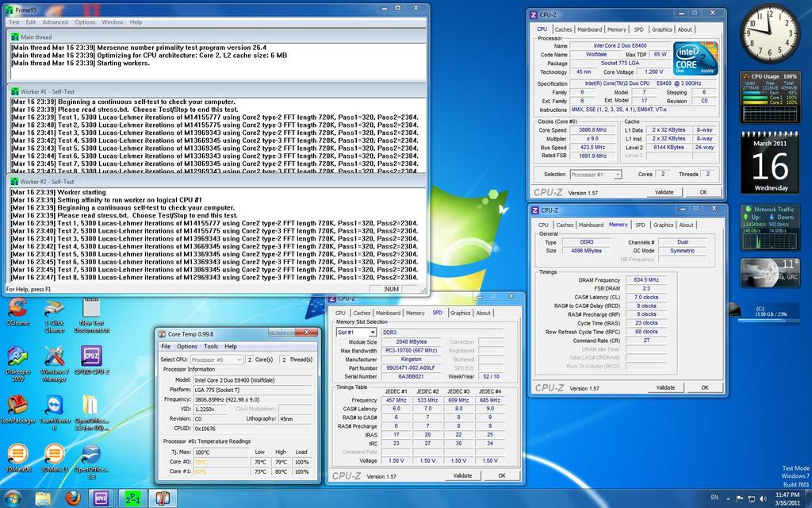The image size is (812, 508).
Task: Open the Graphics tab in the SPD CPU-Z window
Action: 461,313
